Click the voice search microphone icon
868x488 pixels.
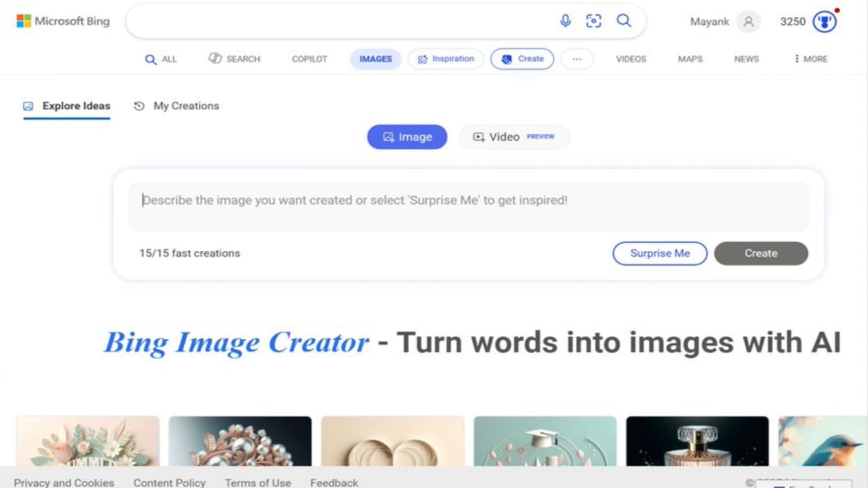pos(566,21)
